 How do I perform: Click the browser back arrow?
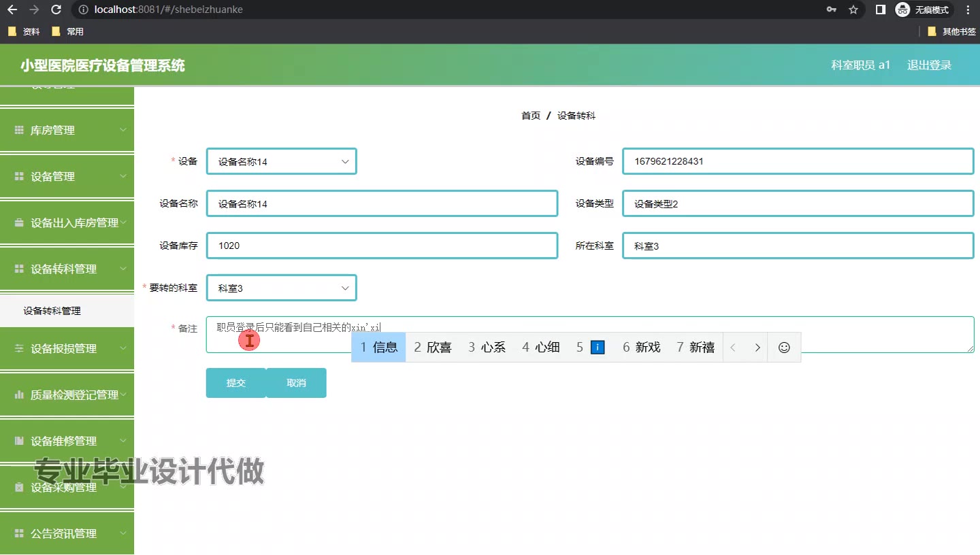point(12,10)
